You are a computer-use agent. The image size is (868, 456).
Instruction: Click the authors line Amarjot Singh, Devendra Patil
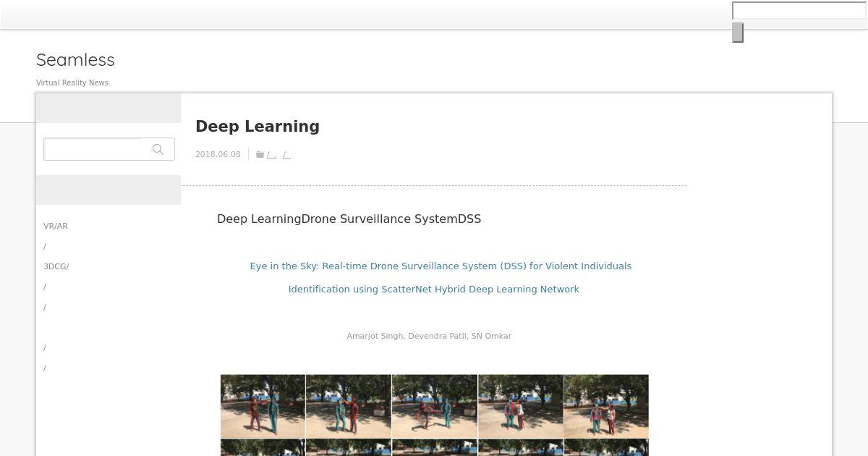click(429, 336)
